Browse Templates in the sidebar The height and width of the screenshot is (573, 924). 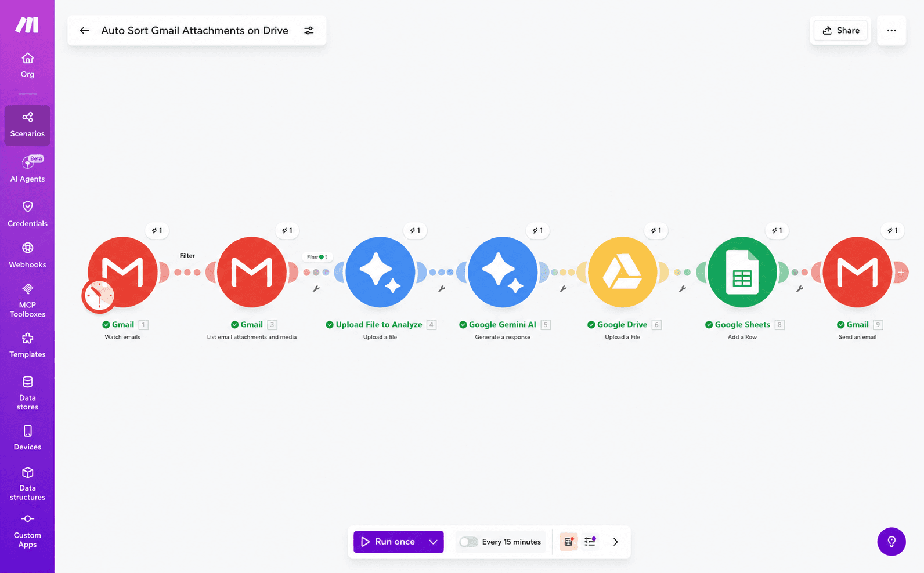tap(27, 345)
